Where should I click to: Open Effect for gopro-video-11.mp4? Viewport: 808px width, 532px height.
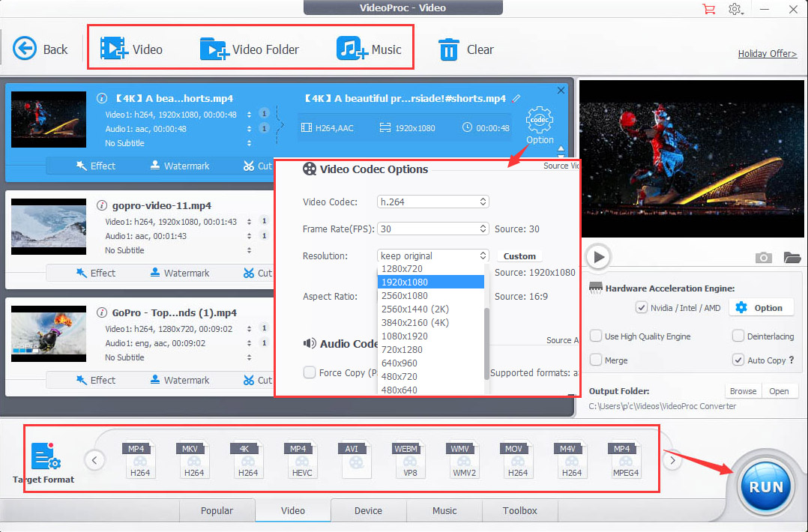click(x=96, y=273)
